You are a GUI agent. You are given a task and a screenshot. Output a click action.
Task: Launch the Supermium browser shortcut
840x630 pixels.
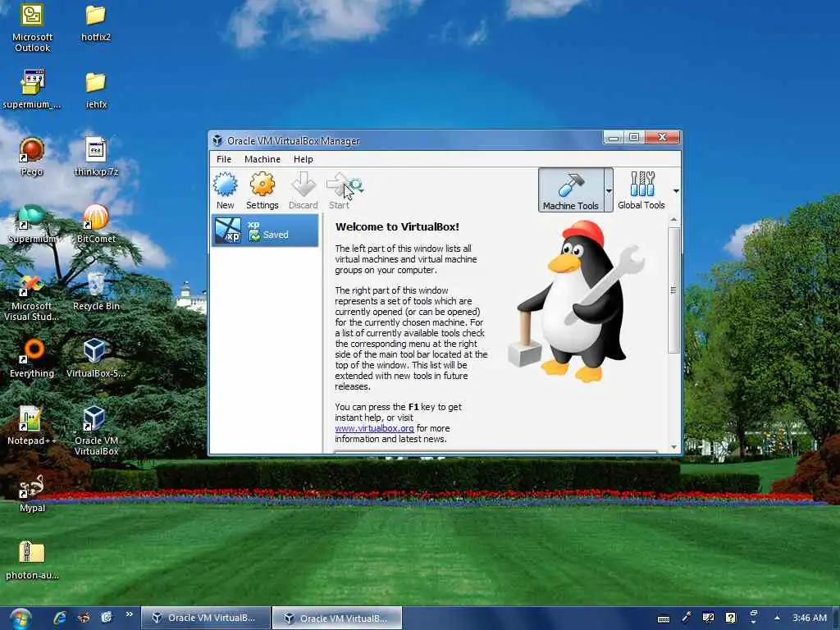[32, 224]
